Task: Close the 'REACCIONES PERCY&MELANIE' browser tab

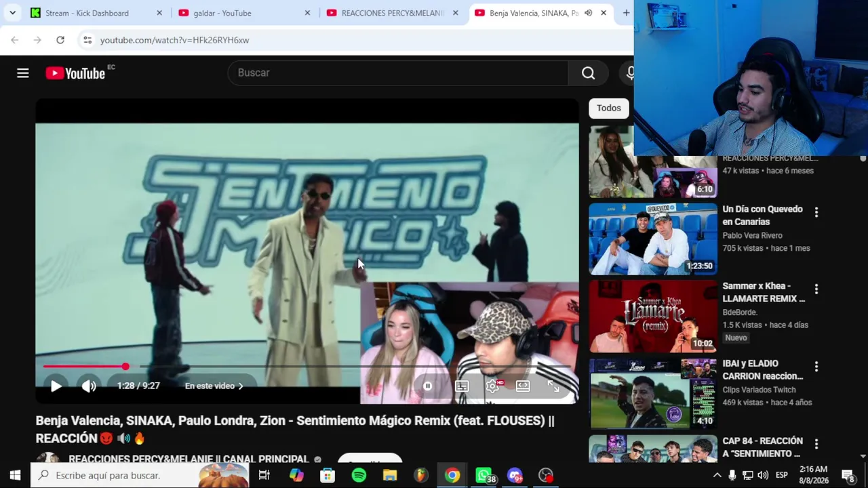Action: (x=455, y=13)
